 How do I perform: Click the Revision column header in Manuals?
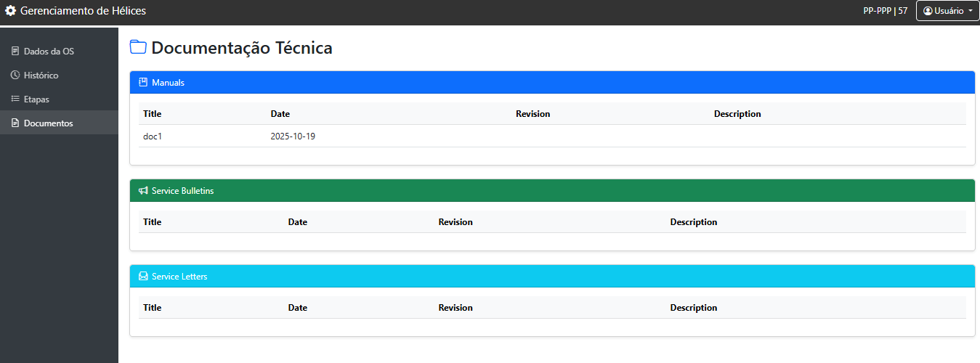point(532,114)
